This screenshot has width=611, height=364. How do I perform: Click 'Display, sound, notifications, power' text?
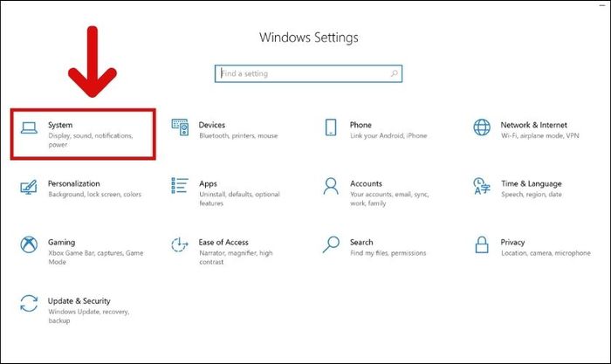tap(91, 140)
